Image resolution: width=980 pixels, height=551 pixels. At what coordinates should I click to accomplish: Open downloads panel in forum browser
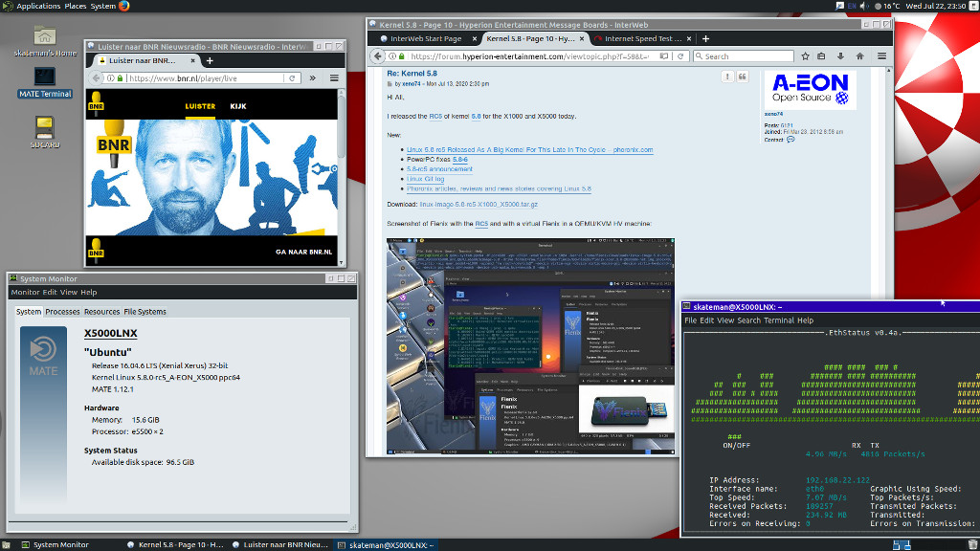840,56
